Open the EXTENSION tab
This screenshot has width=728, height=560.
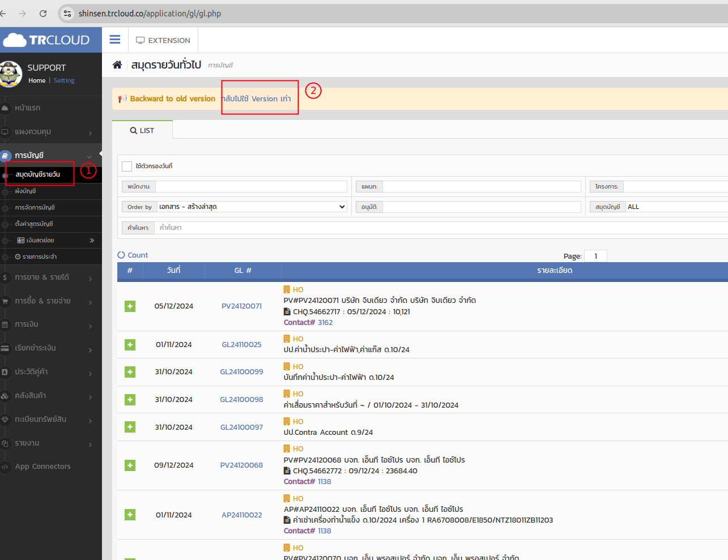(x=163, y=40)
